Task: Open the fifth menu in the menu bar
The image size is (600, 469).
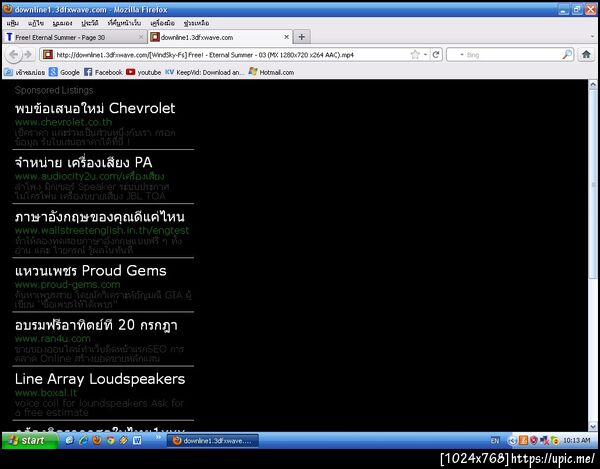Action: point(124,23)
